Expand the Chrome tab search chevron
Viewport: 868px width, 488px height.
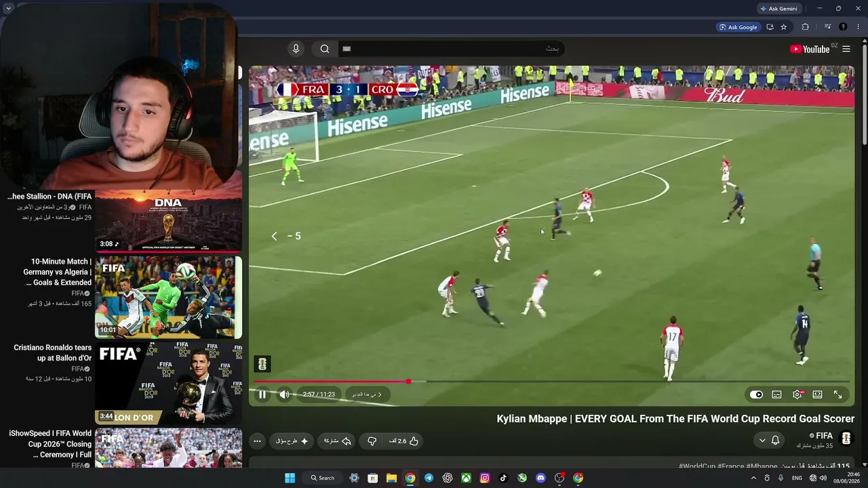click(x=8, y=9)
